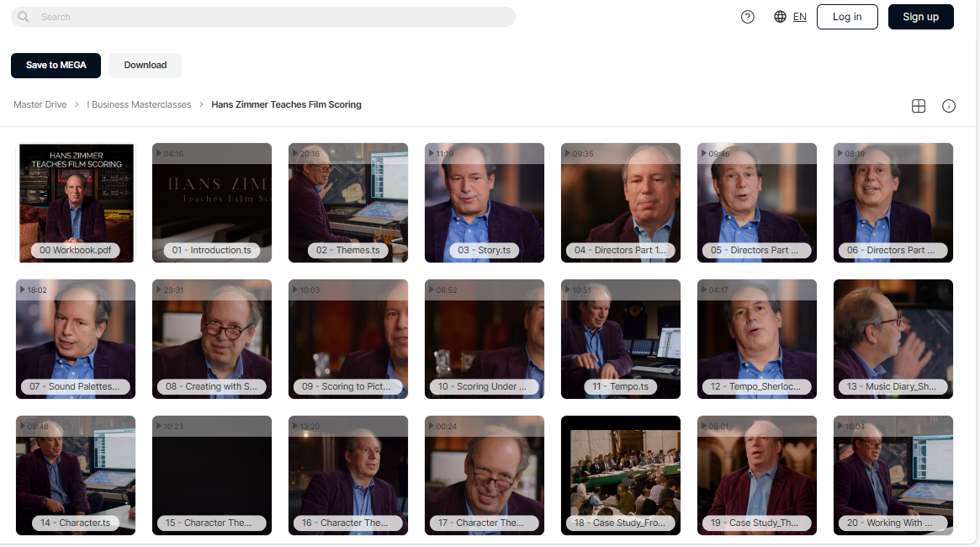Screen dimensions: 980x547
Task: Open 20 - Working With video
Action: pos(893,475)
